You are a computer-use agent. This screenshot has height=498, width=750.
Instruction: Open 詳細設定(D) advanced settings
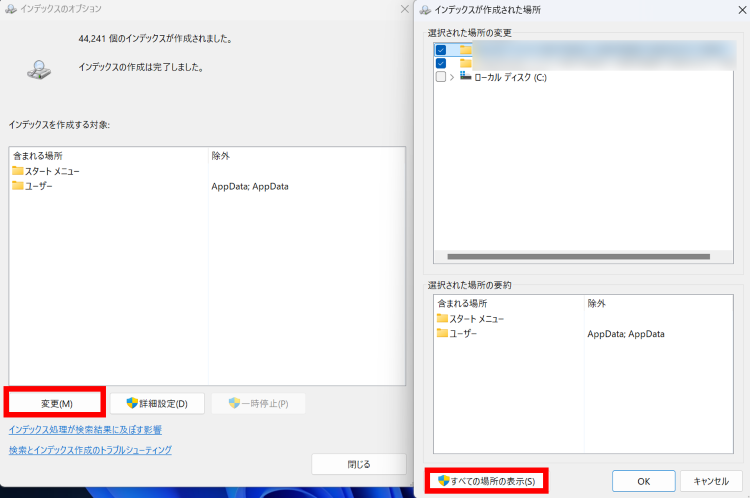(157, 403)
